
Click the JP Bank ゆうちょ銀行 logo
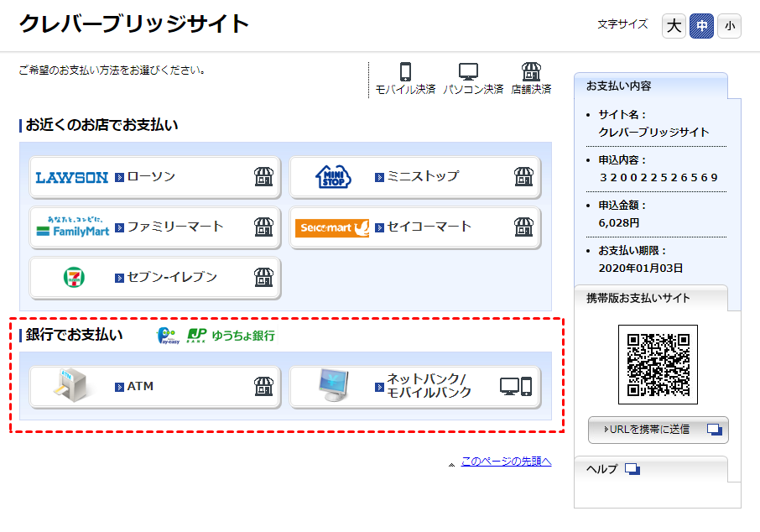pos(231,336)
